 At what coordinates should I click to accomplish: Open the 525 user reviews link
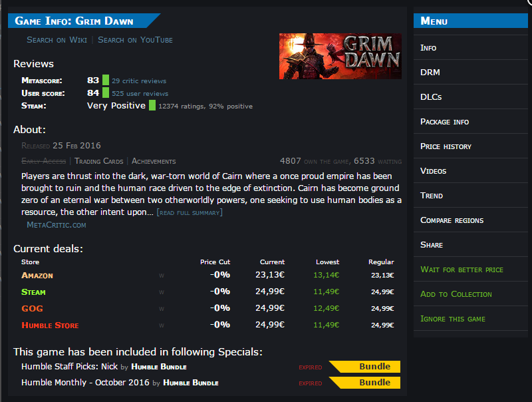(x=140, y=94)
